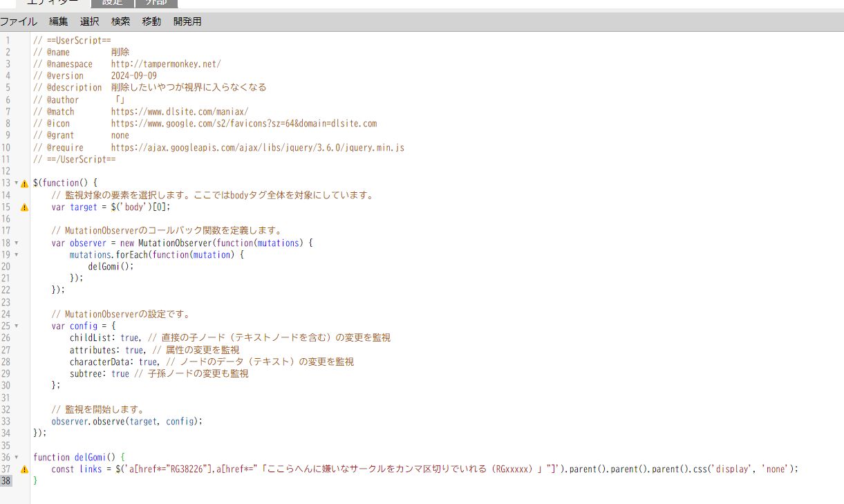Open the 選択 menu
Image resolution: width=844 pixels, height=504 pixels.
tap(89, 21)
